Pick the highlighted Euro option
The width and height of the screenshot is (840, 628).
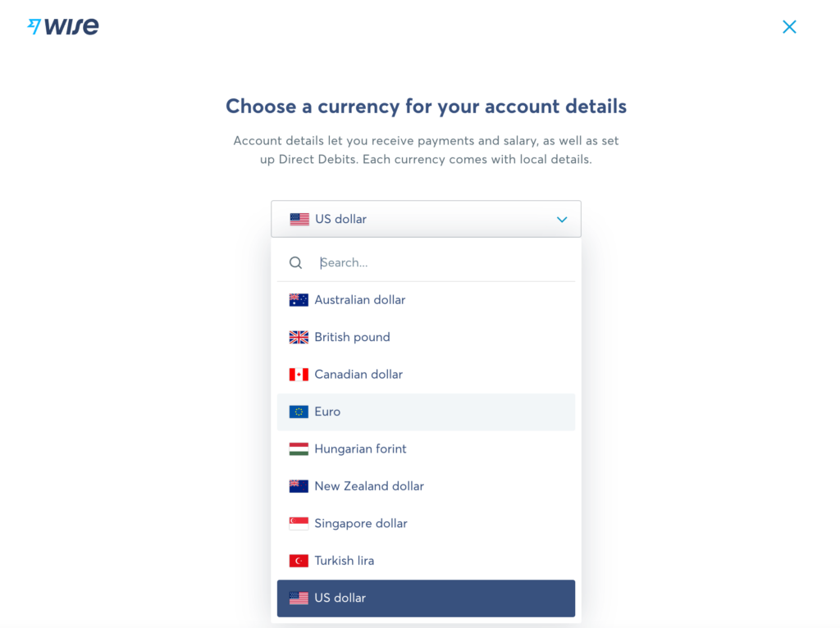coord(426,412)
